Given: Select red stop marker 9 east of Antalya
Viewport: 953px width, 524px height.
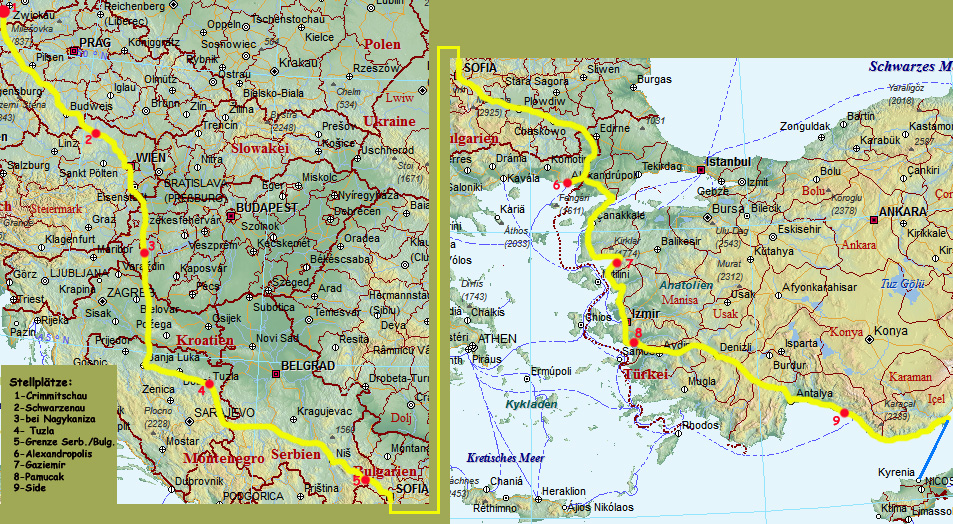Looking at the screenshot, I should pyautogui.click(x=844, y=412).
